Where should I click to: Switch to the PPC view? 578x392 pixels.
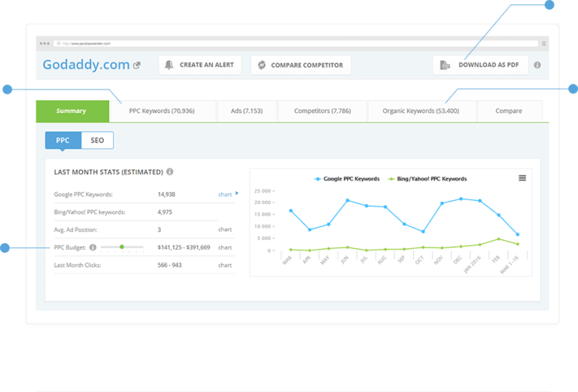pyautogui.click(x=63, y=141)
